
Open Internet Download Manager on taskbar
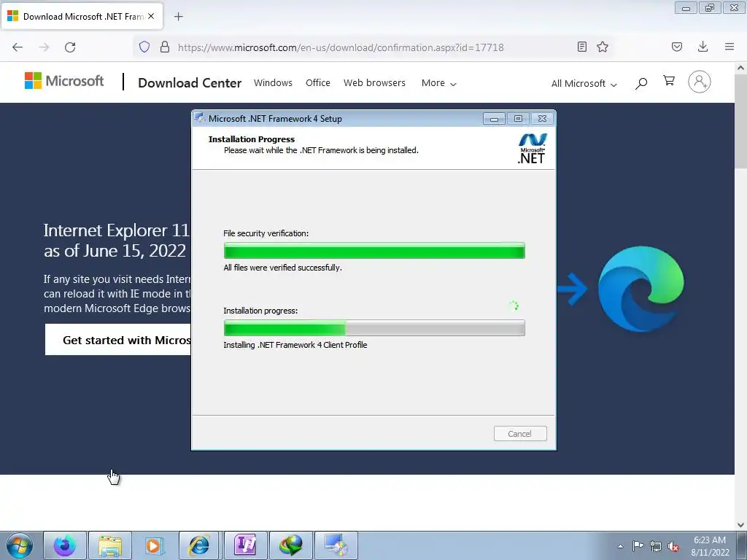[x=291, y=545]
